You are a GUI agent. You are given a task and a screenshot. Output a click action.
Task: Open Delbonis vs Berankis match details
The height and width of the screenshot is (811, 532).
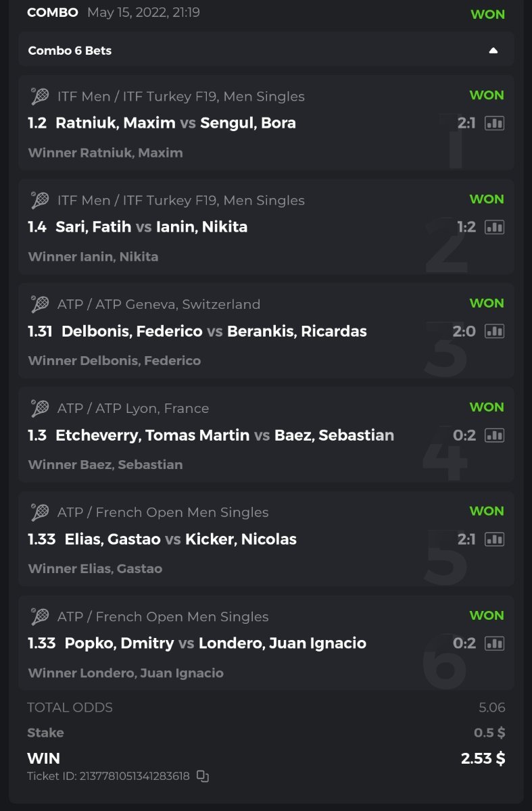click(214, 331)
